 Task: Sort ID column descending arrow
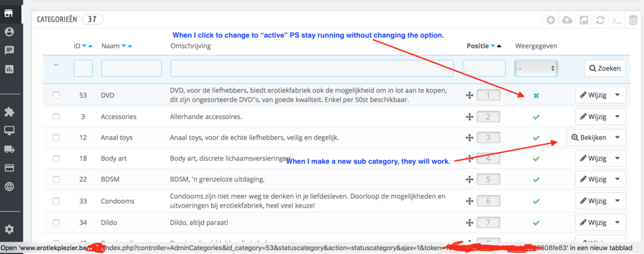(84, 46)
